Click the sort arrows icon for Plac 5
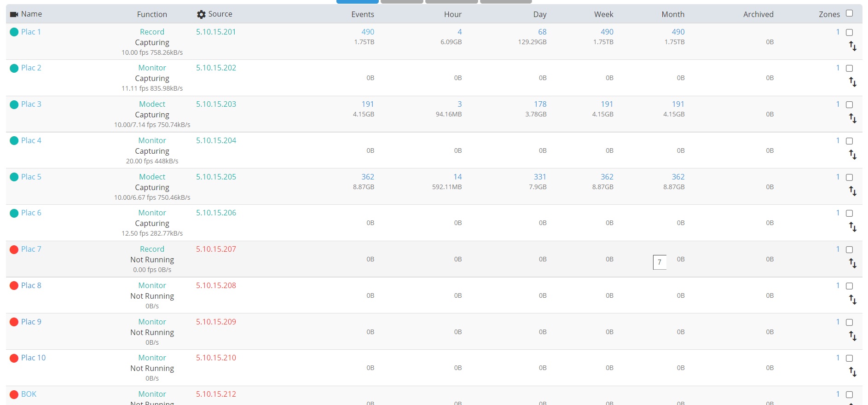This screenshot has width=868, height=405. 852,191
